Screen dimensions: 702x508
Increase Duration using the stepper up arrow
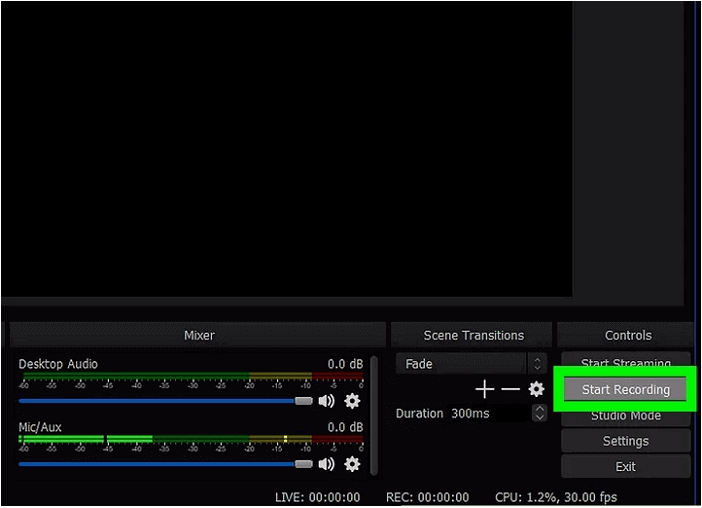tap(540, 408)
